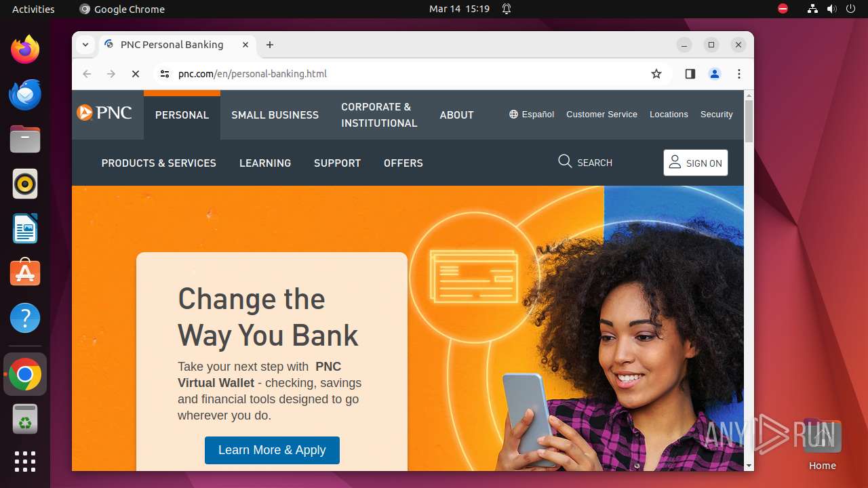Switch language to Español

point(532,115)
